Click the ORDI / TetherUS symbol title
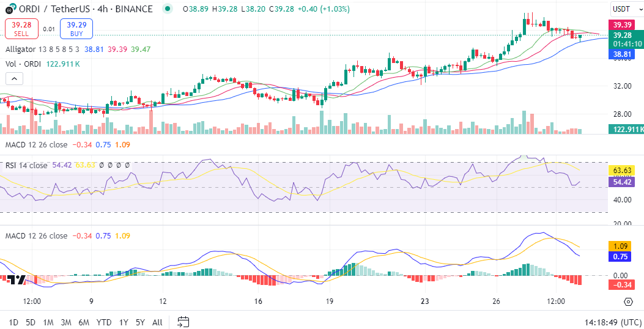Viewport: 644px width, 329px height. pyautogui.click(x=86, y=9)
